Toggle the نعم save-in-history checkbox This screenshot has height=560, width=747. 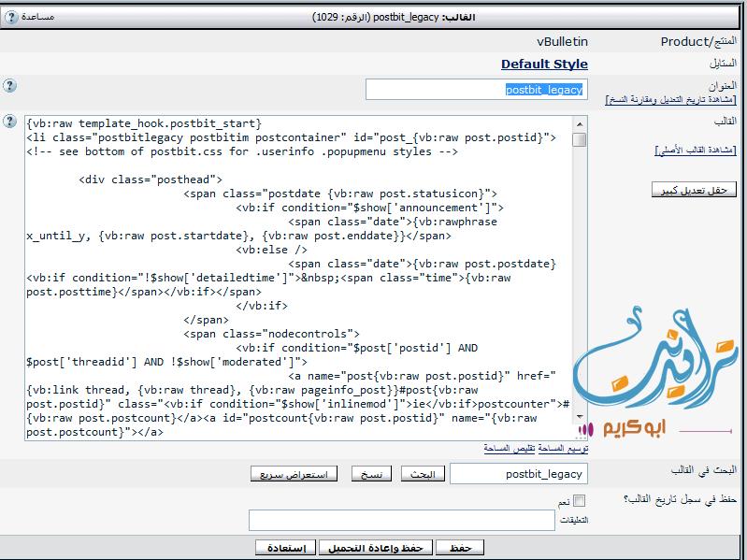[x=580, y=500]
